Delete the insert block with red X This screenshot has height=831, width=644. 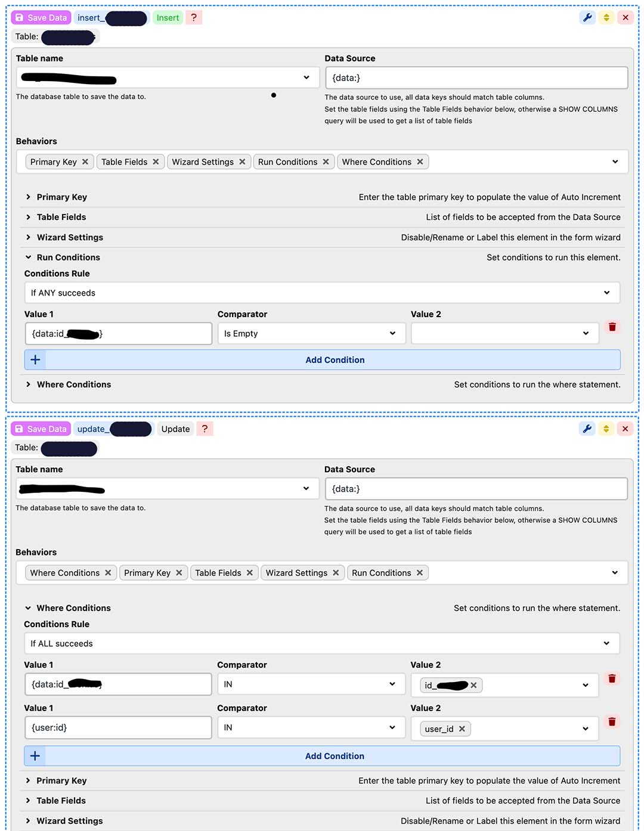626,17
